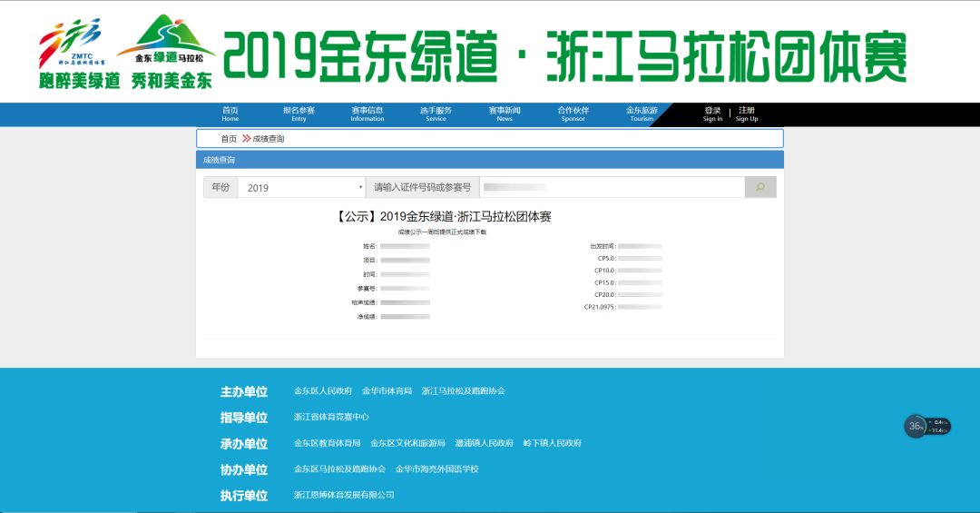Click 岭下镇人民政府 link
The height and width of the screenshot is (513, 980).
[x=553, y=443]
